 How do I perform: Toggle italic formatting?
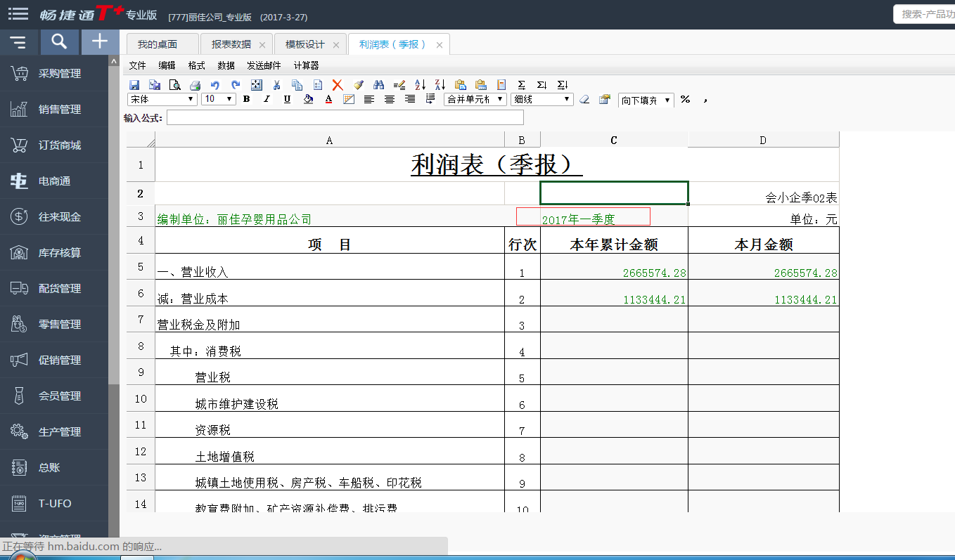tap(267, 99)
